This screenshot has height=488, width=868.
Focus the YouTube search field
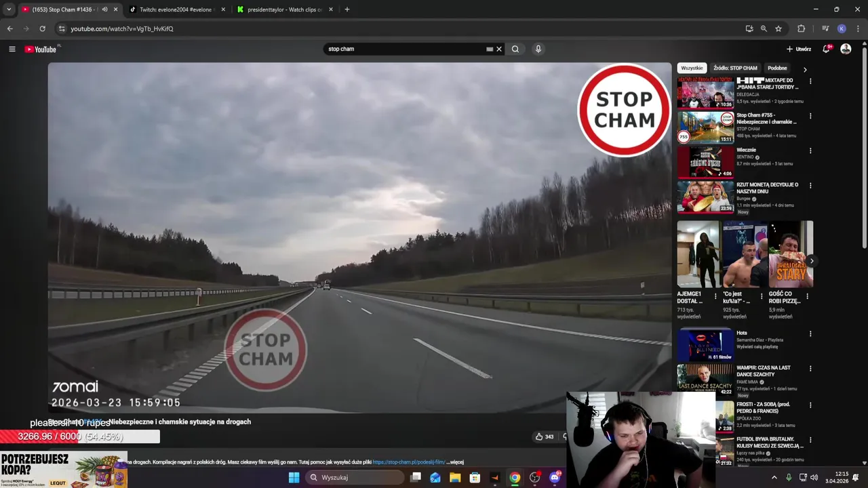point(403,49)
